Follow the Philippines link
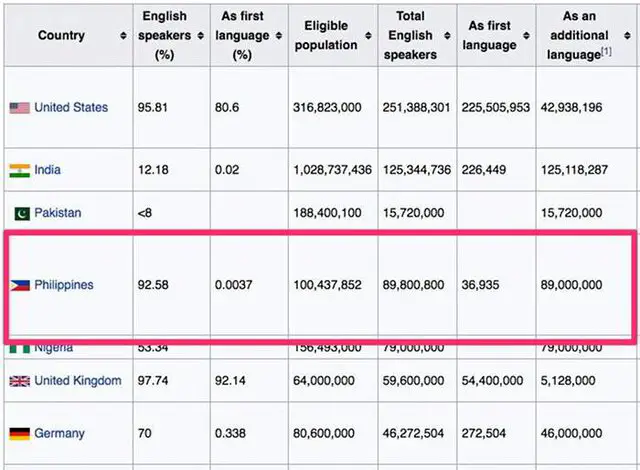This screenshot has height=470, width=640. (64, 285)
